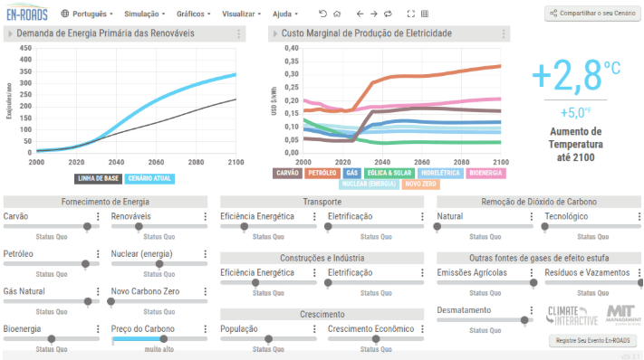Open the Climate Interactive logo link
644x360 pixels.
coord(572,316)
